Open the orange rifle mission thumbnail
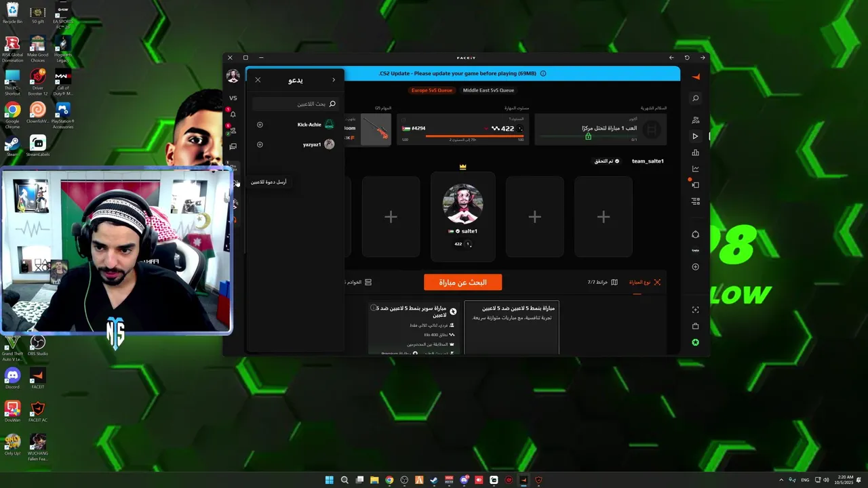The height and width of the screenshot is (488, 868). [x=376, y=129]
